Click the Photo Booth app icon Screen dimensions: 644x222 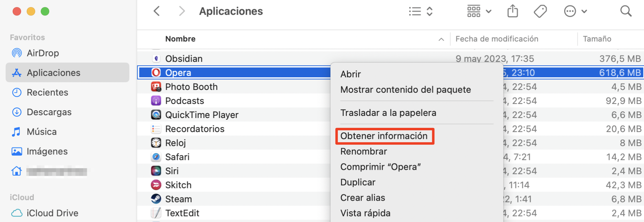(x=156, y=86)
